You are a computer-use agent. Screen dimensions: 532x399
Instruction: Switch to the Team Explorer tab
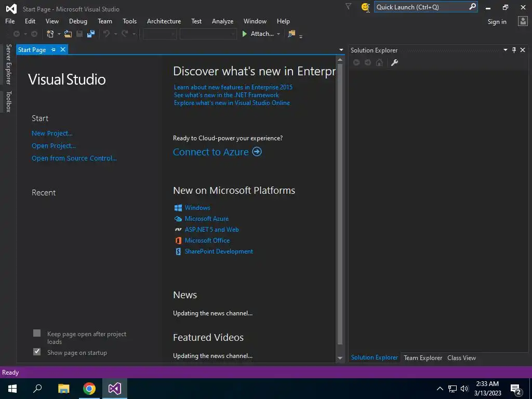point(423,357)
